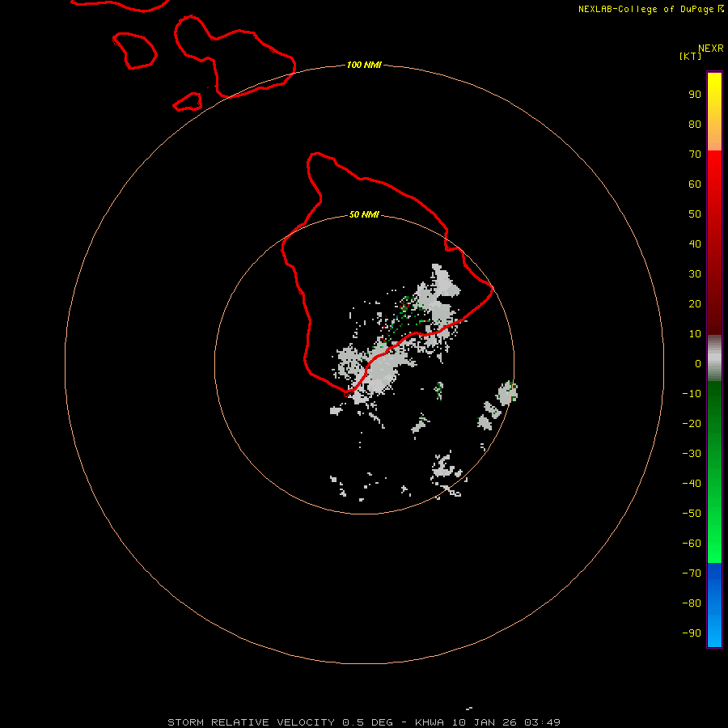Click the -10 value on velocity scale
The width and height of the screenshot is (728, 728).
[692, 394]
